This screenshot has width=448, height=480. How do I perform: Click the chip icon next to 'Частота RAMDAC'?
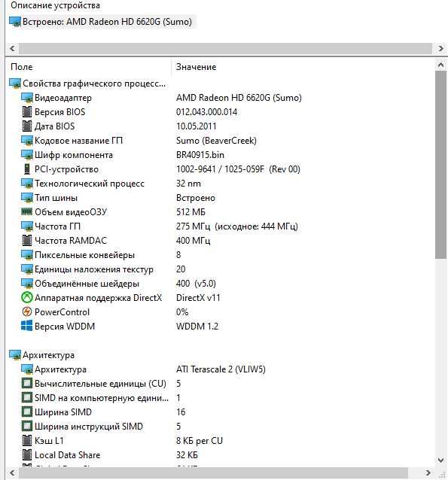pyautogui.click(x=27, y=241)
